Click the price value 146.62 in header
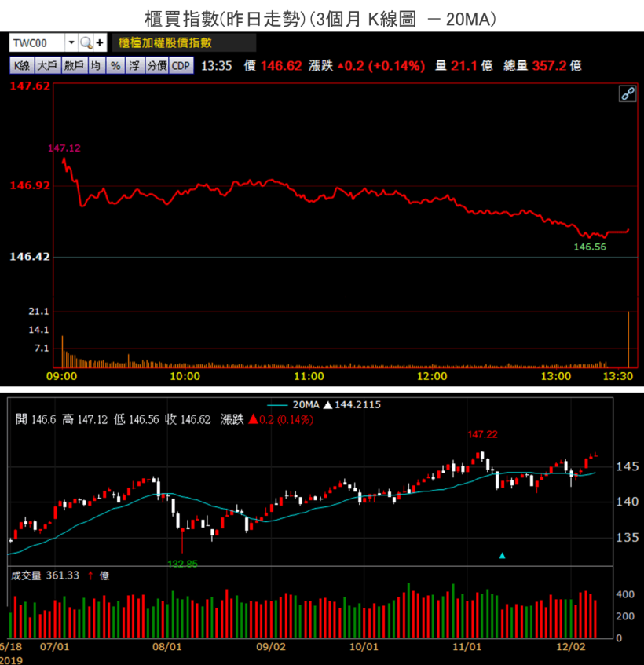This screenshot has height=665, width=644. [281, 66]
